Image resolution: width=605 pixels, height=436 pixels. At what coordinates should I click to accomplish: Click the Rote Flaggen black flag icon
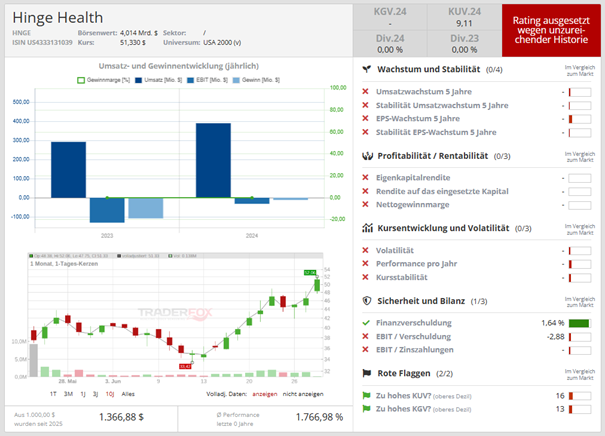(x=367, y=373)
